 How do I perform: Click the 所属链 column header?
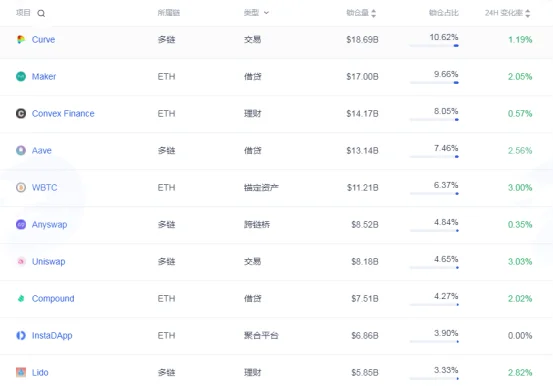pyautogui.click(x=169, y=13)
